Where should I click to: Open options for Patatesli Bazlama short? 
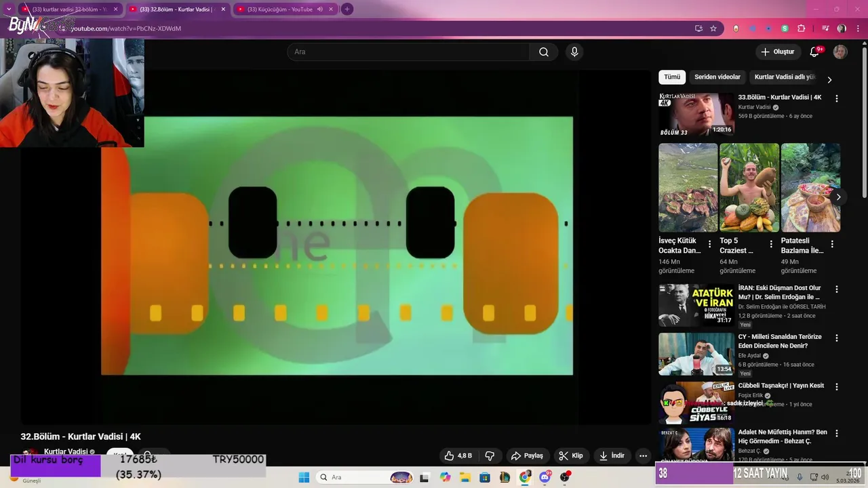pos(832,244)
